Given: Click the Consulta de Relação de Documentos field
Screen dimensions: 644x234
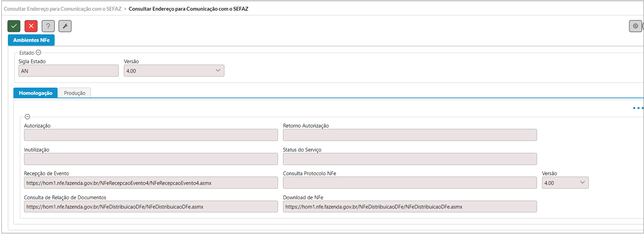Looking at the screenshot, I should click(151, 207).
